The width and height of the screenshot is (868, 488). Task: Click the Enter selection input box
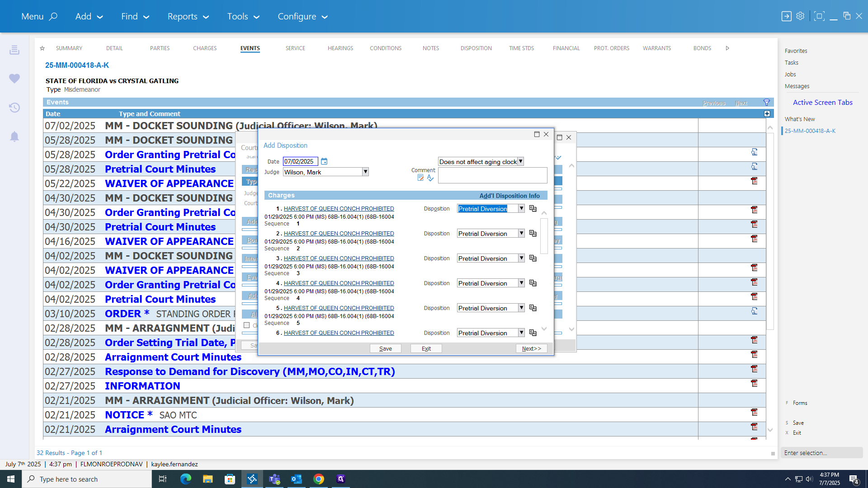point(822,453)
